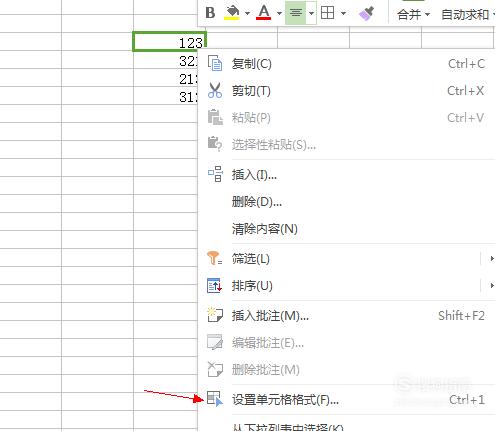
Task: Click the insert cells icon
Action: tap(215, 174)
